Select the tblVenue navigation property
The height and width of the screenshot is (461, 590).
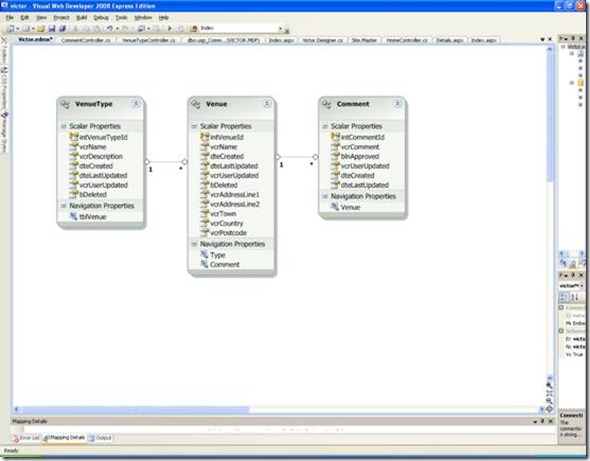point(88,217)
